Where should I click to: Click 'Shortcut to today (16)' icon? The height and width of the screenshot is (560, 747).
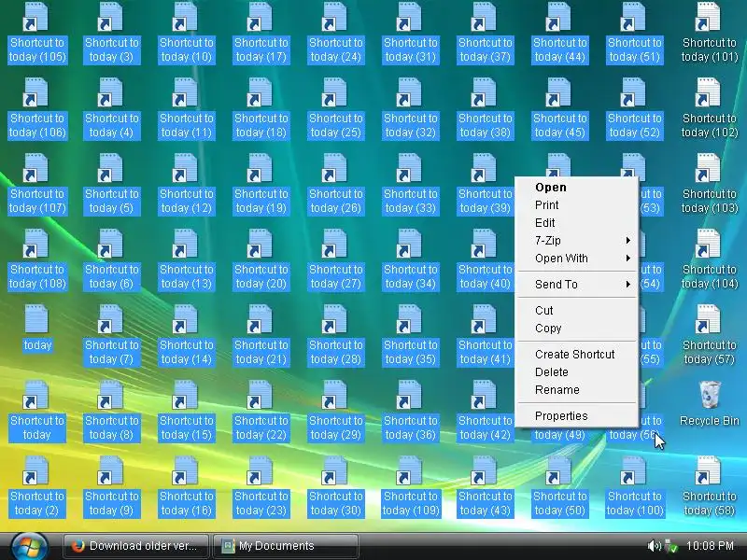click(x=186, y=487)
